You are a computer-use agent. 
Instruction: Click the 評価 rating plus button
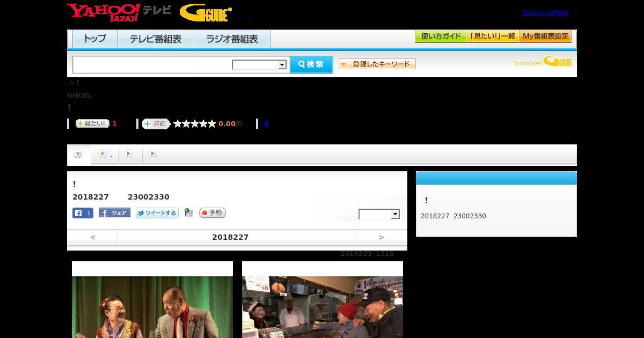[x=156, y=124]
